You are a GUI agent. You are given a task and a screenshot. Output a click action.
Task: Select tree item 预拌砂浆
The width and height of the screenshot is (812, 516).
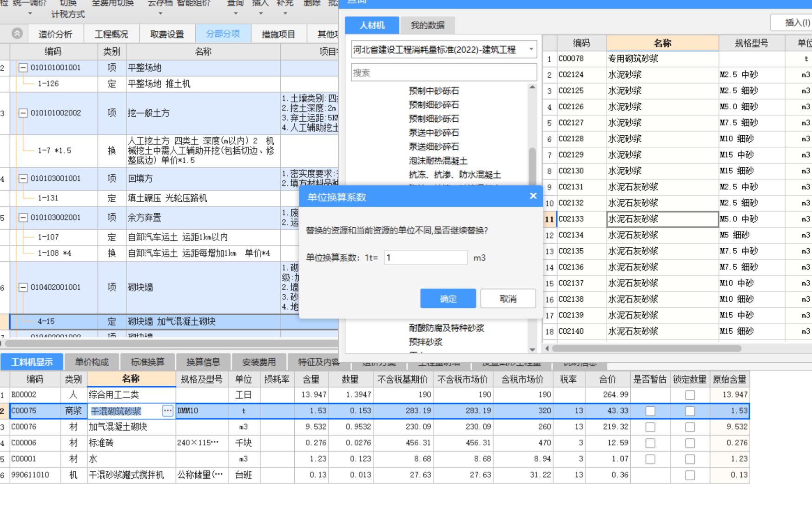[x=425, y=342]
